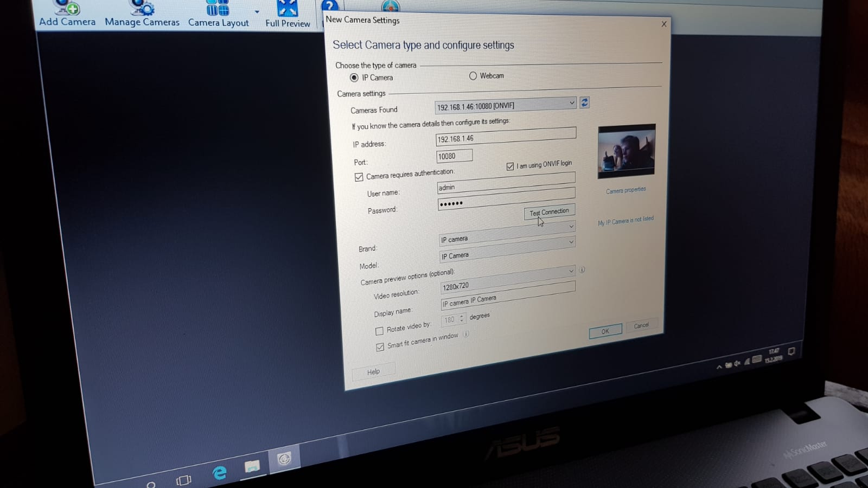
Task: Refresh the Cameras Found list
Action: coord(584,102)
